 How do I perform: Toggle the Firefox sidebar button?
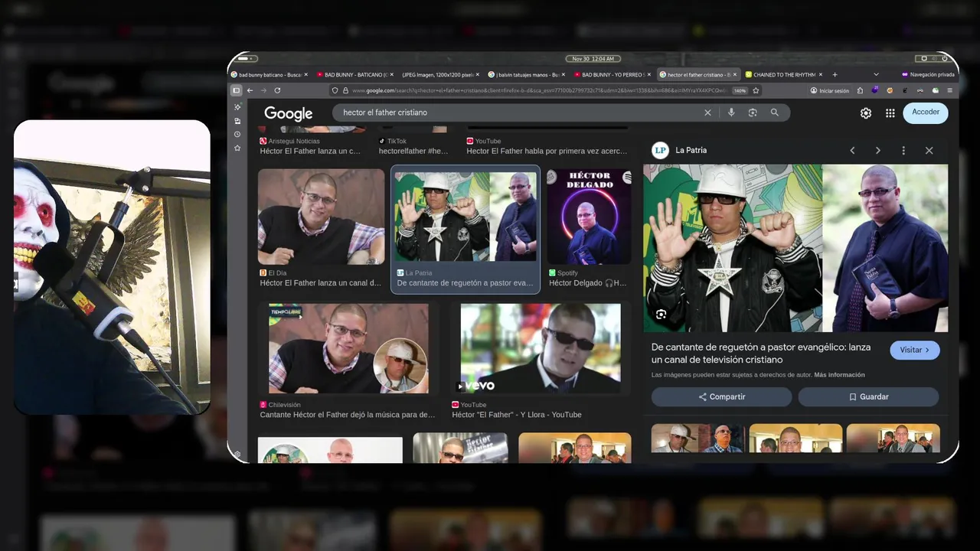point(236,90)
